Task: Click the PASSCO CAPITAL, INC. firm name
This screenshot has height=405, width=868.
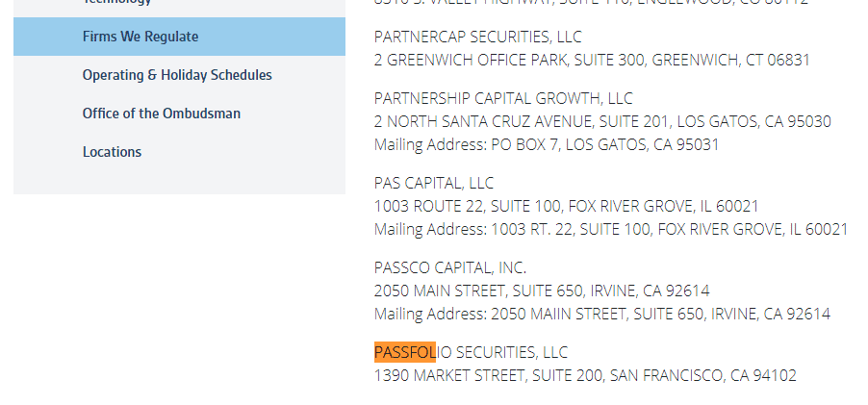Action: click(450, 267)
